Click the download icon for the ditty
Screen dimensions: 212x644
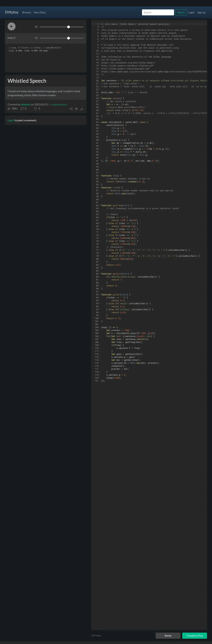82,109
